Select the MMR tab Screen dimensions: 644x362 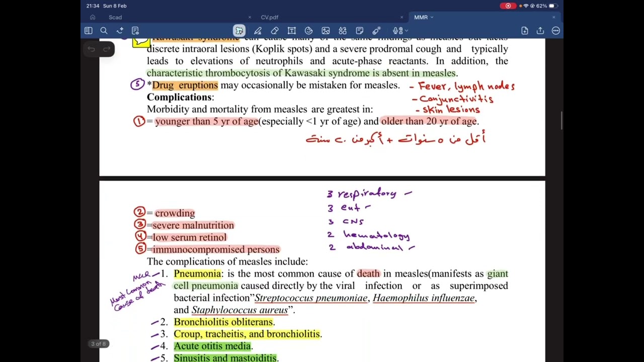click(x=421, y=17)
